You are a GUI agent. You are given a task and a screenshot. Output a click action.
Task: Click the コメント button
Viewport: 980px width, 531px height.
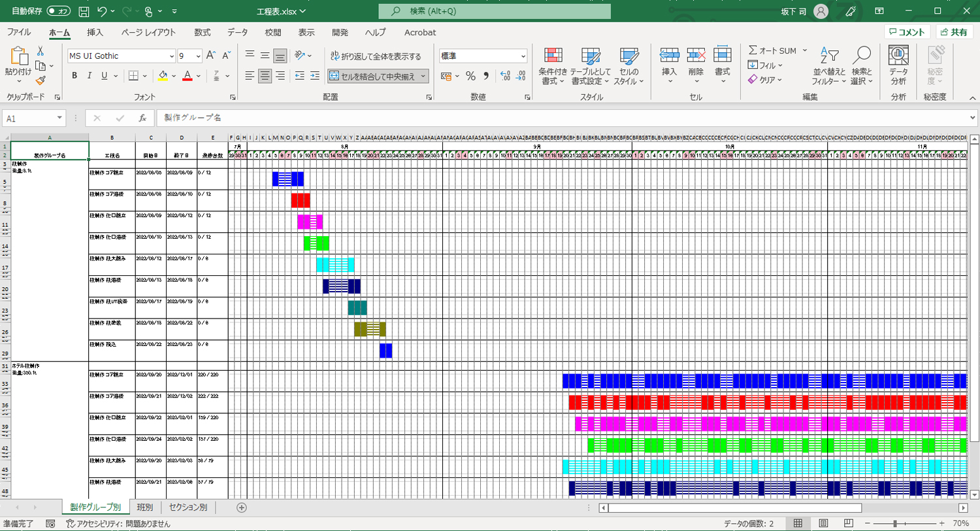pyautogui.click(x=907, y=32)
